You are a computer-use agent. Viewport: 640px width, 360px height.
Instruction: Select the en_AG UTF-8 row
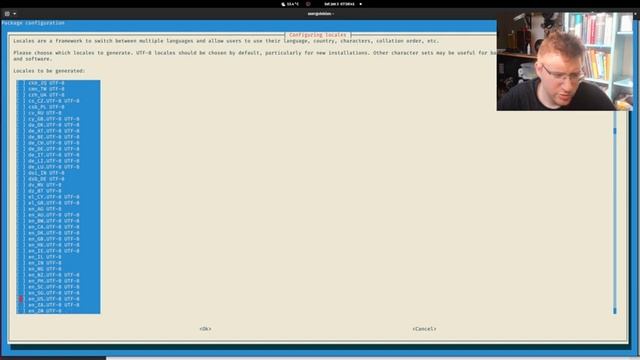coord(58,209)
